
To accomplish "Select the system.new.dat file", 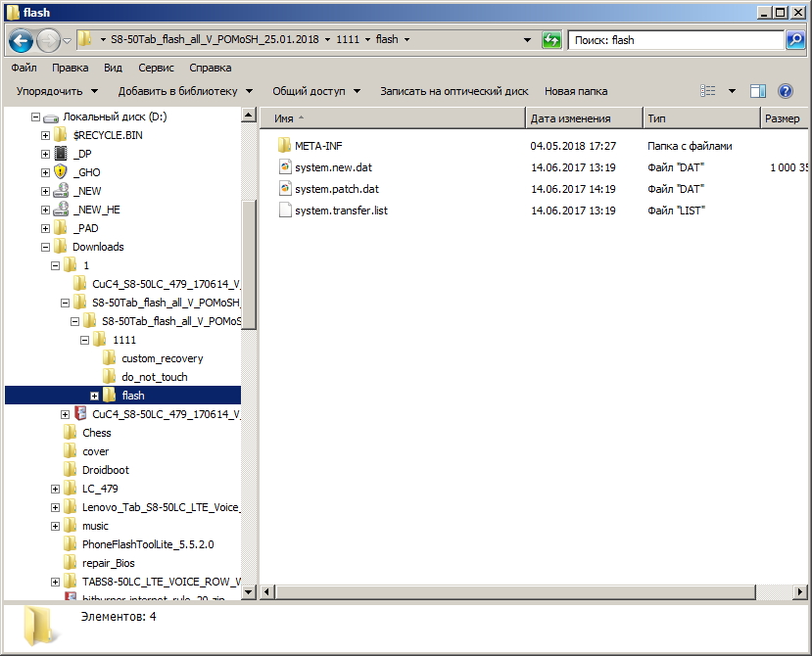I will 333,167.
